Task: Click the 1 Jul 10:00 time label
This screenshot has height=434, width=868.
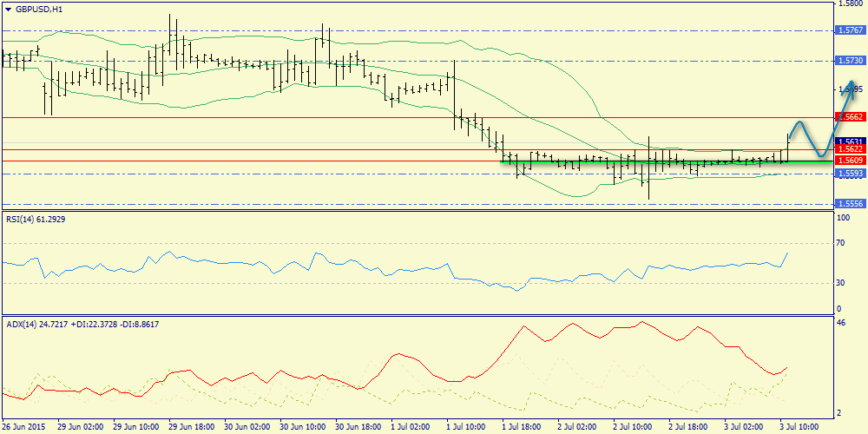Action: (466, 427)
